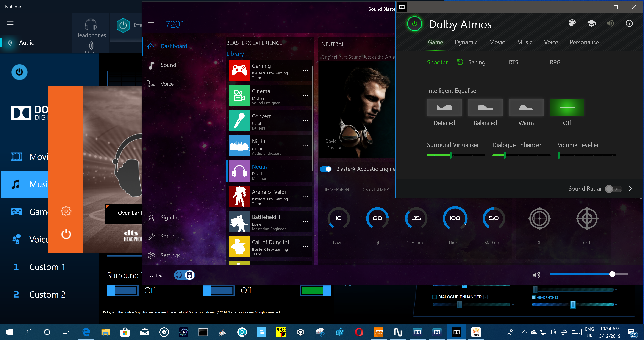The height and width of the screenshot is (340, 644).
Task: Select the Detailed equaliser preset
Action: pyautogui.click(x=444, y=107)
